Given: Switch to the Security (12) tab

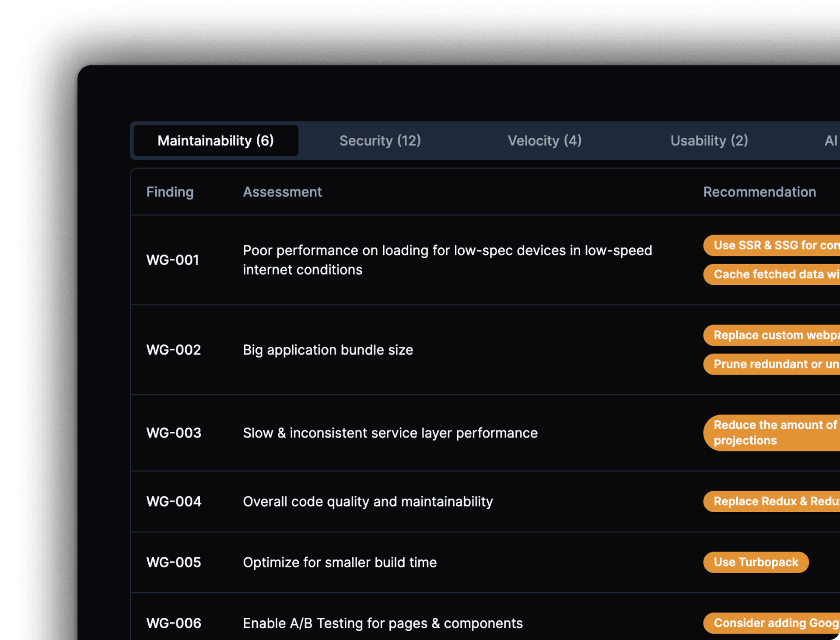Looking at the screenshot, I should click(380, 141).
